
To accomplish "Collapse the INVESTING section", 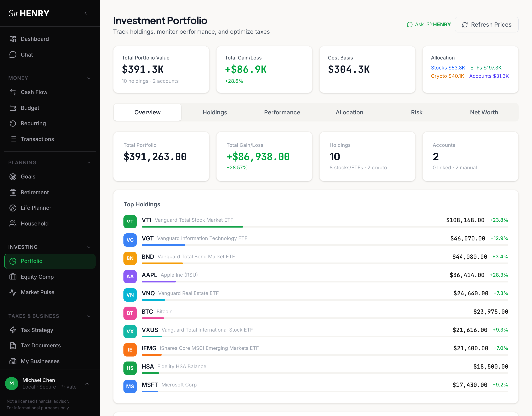I will point(89,247).
